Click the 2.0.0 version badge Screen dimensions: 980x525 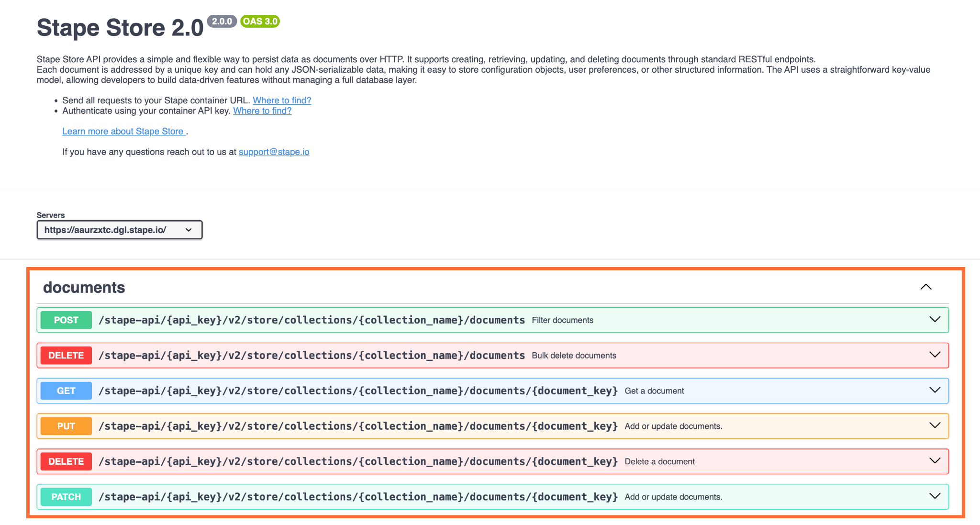click(222, 22)
